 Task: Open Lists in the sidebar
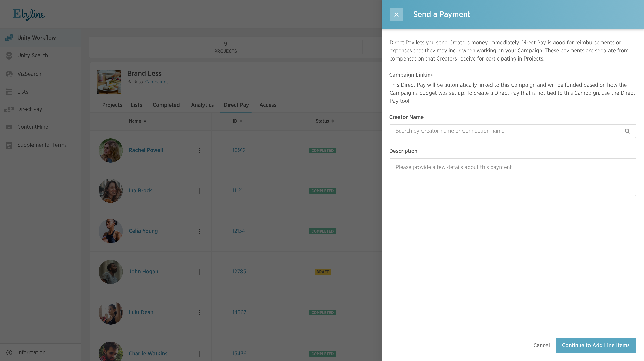[x=23, y=92]
